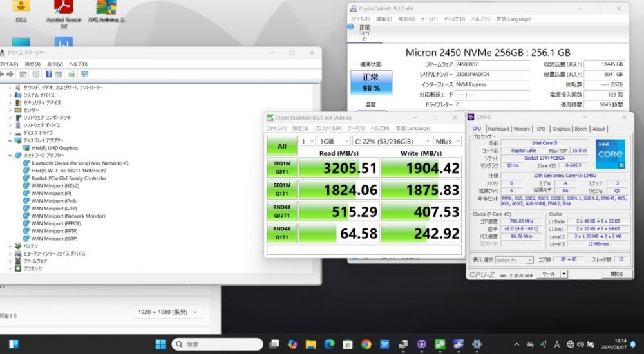Launch Microsoft Edge from the taskbar
This screenshot has height=354, width=644.
(x=329, y=344)
